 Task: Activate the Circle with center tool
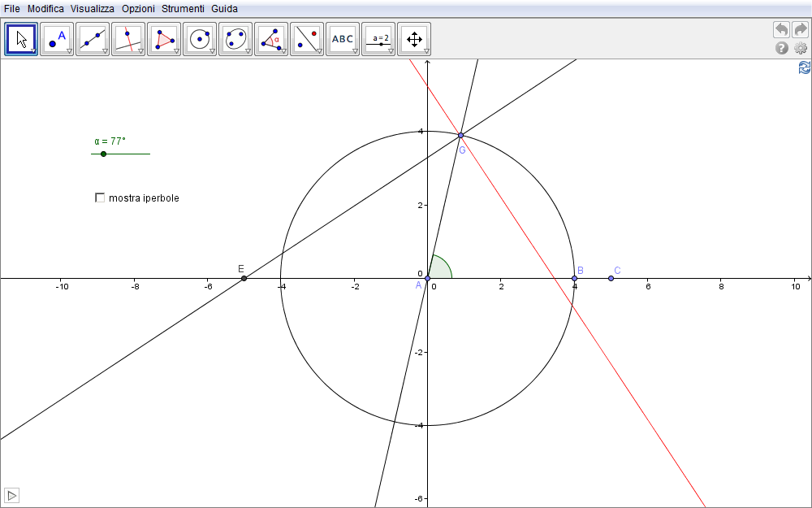(x=200, y=38)
